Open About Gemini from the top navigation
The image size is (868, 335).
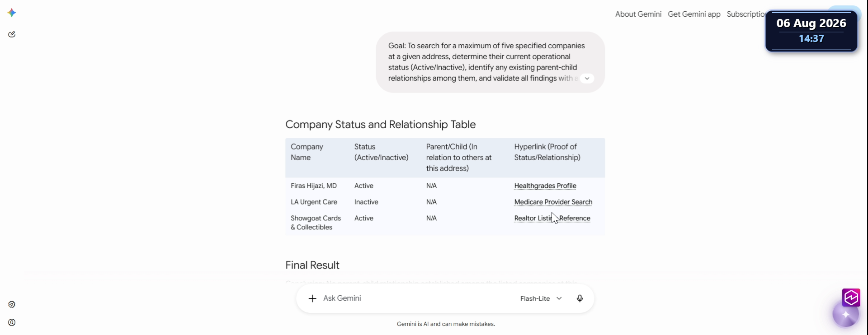point(638,14)
